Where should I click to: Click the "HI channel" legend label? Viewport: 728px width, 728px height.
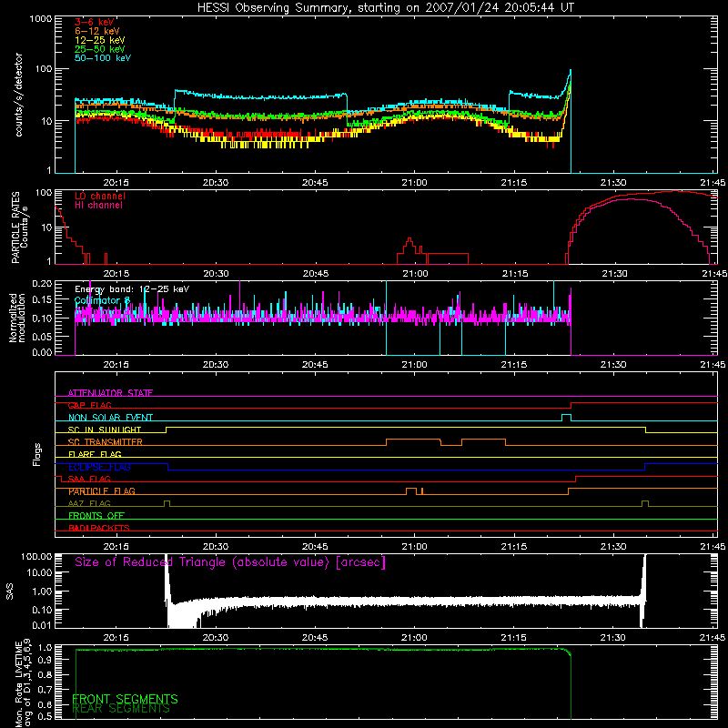pos(99,206)
